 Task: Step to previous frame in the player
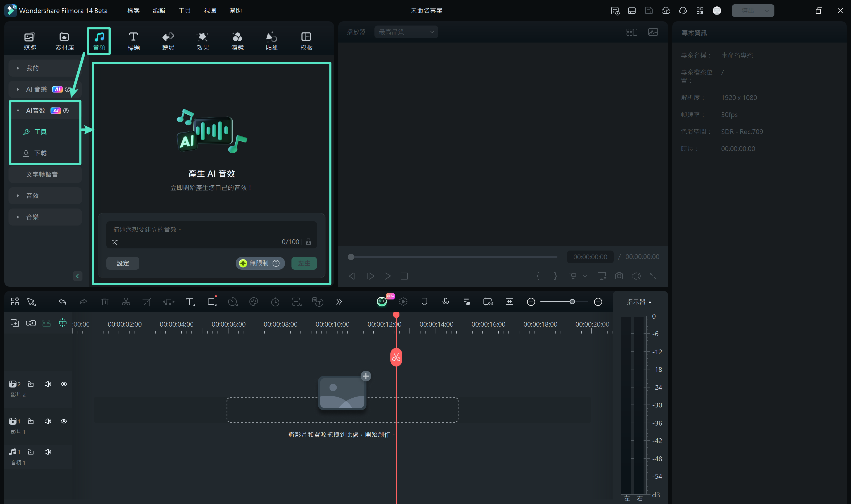(x=353, y=276)
